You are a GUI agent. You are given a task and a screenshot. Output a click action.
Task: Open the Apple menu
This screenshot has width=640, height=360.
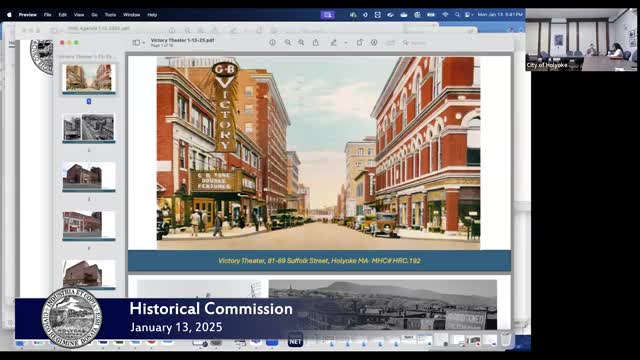coord(9,15)
